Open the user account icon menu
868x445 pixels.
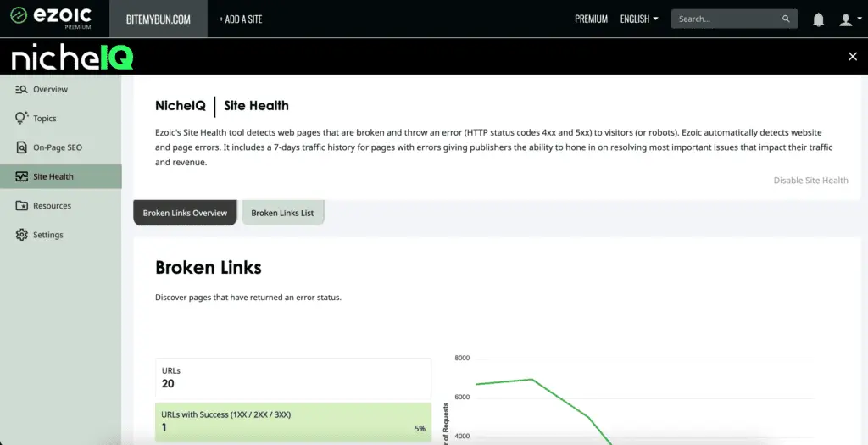pyautogui.click(x=849, y=20)
